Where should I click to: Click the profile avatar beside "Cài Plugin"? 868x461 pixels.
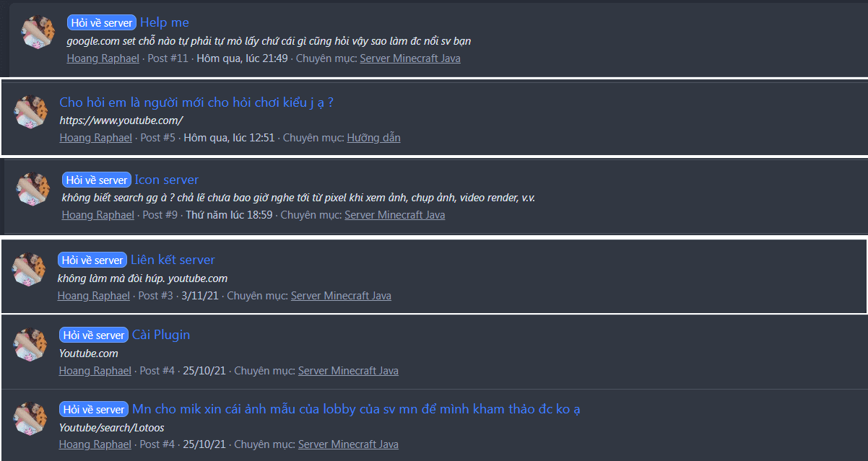(x=30, y=344)
